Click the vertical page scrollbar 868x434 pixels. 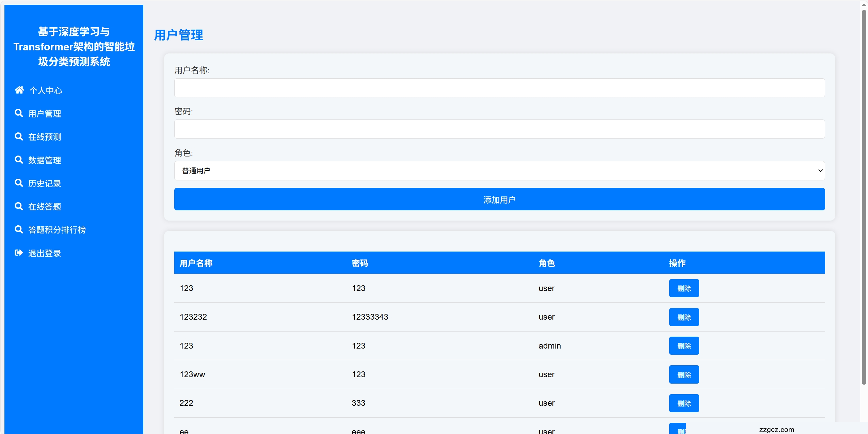point(864,197)
